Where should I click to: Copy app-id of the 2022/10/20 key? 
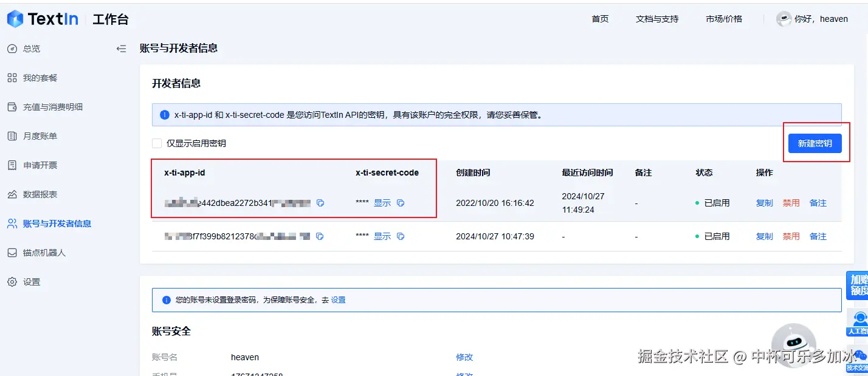[320, 203]
